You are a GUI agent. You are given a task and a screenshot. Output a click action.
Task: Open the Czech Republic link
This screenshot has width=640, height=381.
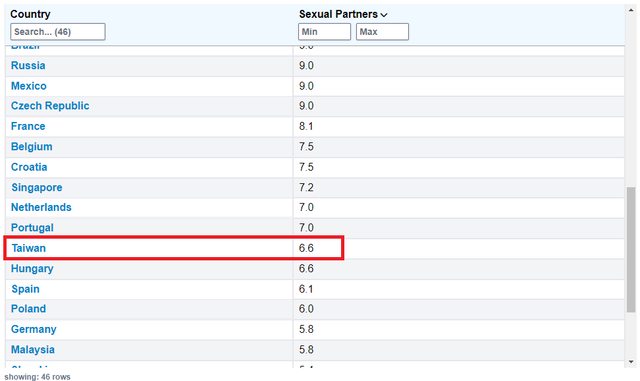pyautogui.click(x=50, y=106)
